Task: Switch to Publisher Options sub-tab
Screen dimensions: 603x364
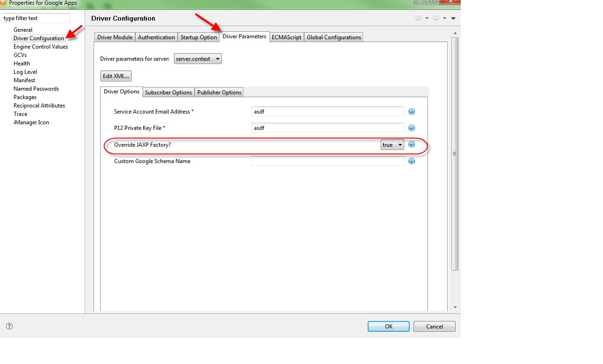Action: 219,93
